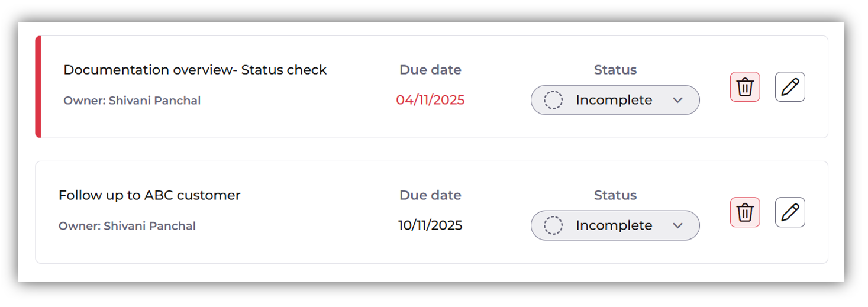Screen dimensions: 868x307
Task: Click owner name under Documentation overview task
Action: 154,101
